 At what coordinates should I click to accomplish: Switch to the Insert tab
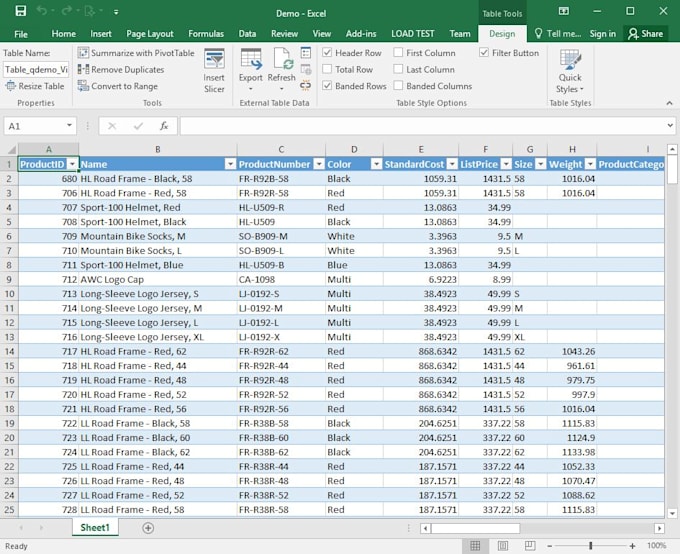[x=101, y=34]
